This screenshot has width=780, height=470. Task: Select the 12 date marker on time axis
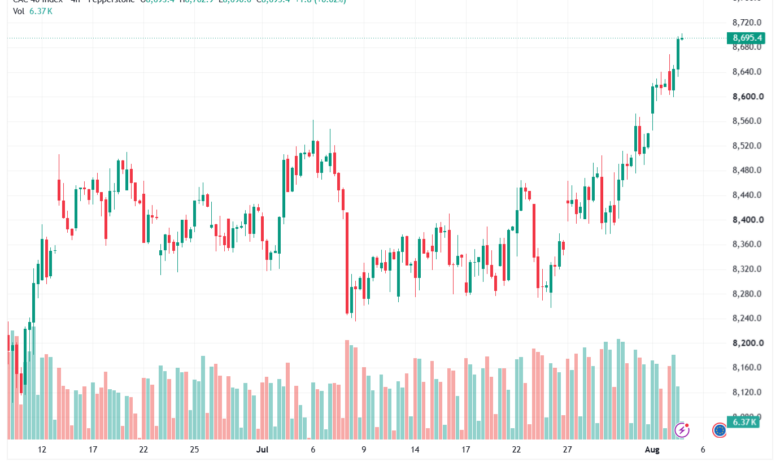tap(42, 450)
